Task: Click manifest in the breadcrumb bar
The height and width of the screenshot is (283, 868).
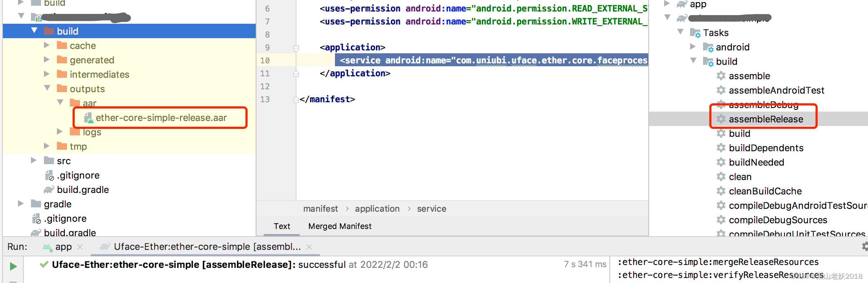Action: click(321, 209)
